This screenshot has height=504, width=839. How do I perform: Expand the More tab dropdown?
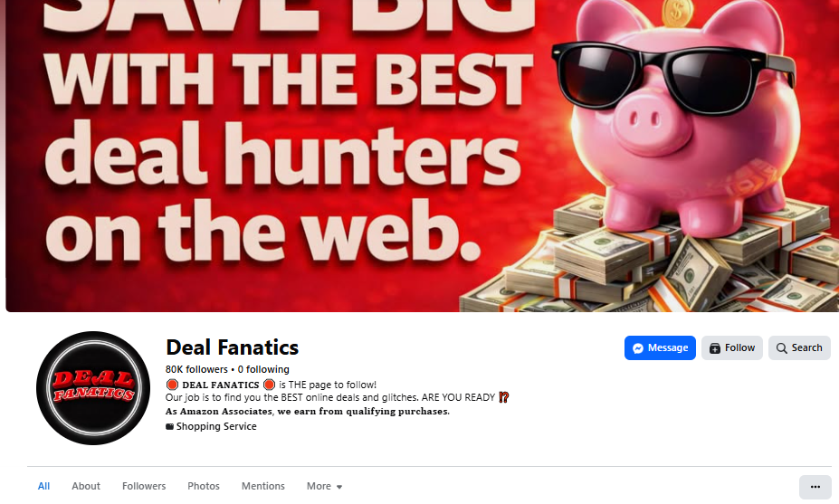click(324, 486)
